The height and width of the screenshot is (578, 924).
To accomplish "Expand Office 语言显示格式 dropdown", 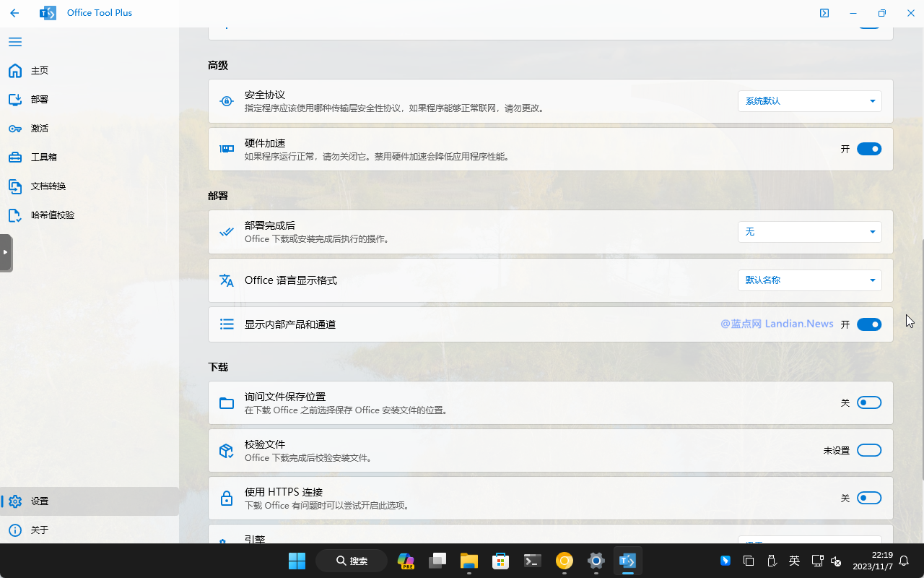I will click(x=809, y=280).
